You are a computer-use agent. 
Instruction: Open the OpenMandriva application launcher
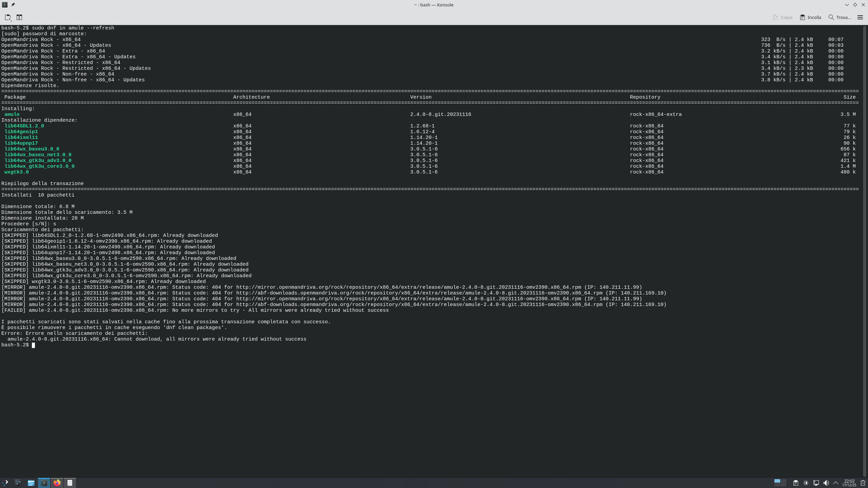(x=5, y=483)
